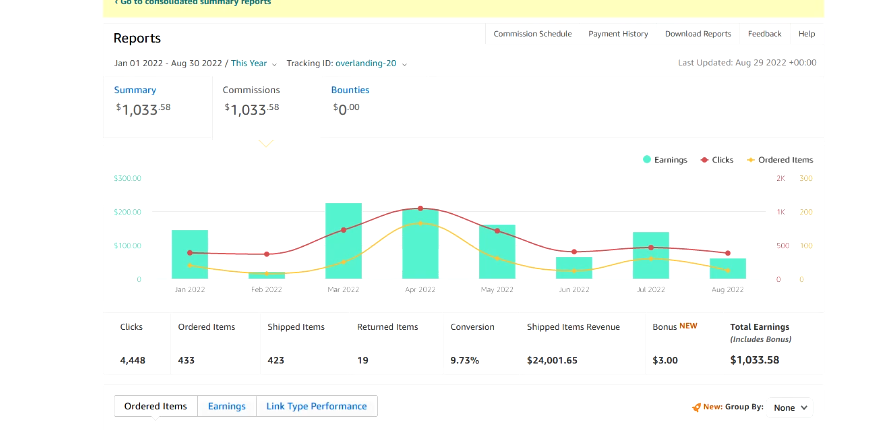The width and height of the screenshot is (896, 430).
Task: Click the Aug 2022 earnings bar
Action: tap(727, 269)
